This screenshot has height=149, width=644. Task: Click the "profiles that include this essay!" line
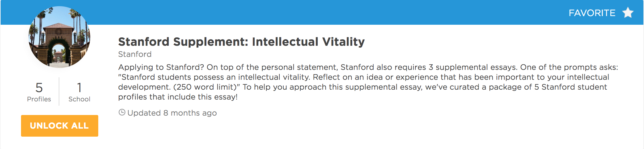pyautogui.click(x=178, y=97)
